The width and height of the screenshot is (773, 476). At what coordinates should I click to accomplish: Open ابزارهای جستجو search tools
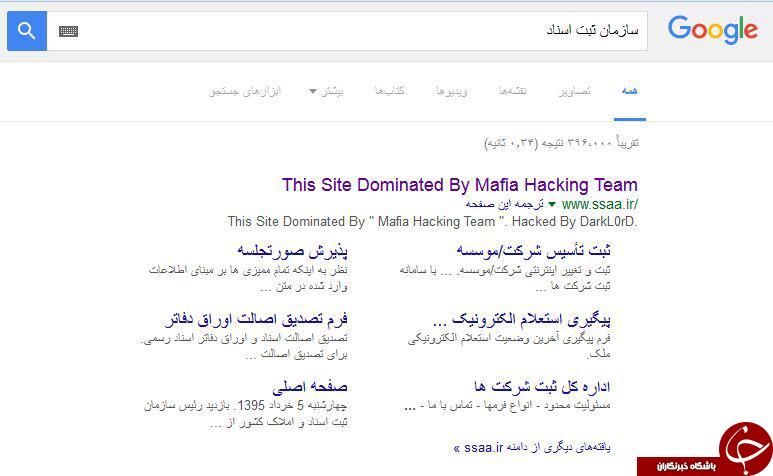245,91
